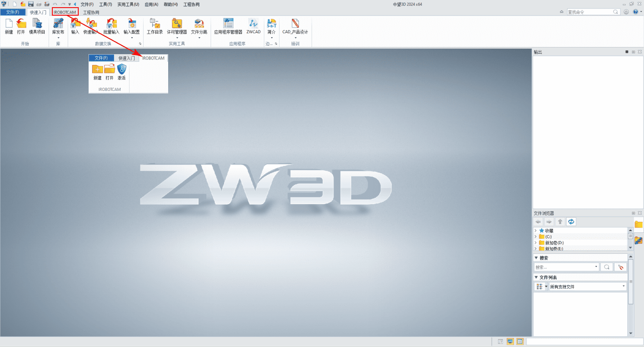Click the rightmost layout icon in status bar
Screen dimensions: 644x347
pos(520,342)
